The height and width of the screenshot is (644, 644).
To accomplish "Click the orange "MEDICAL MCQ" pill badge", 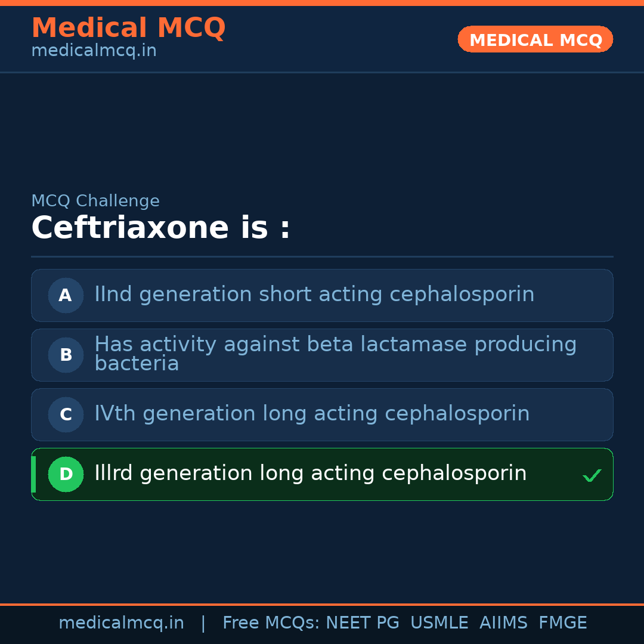I will 535,39.
